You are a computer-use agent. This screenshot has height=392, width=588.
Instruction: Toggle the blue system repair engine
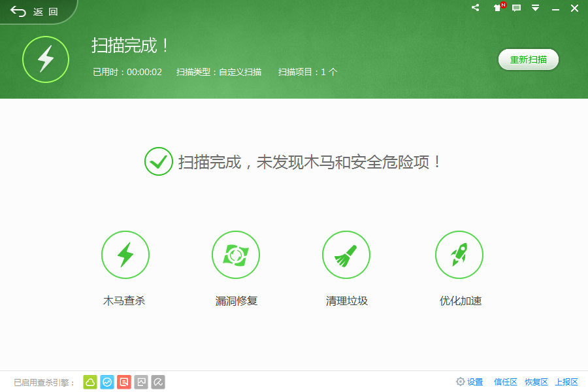pos(107,382)
